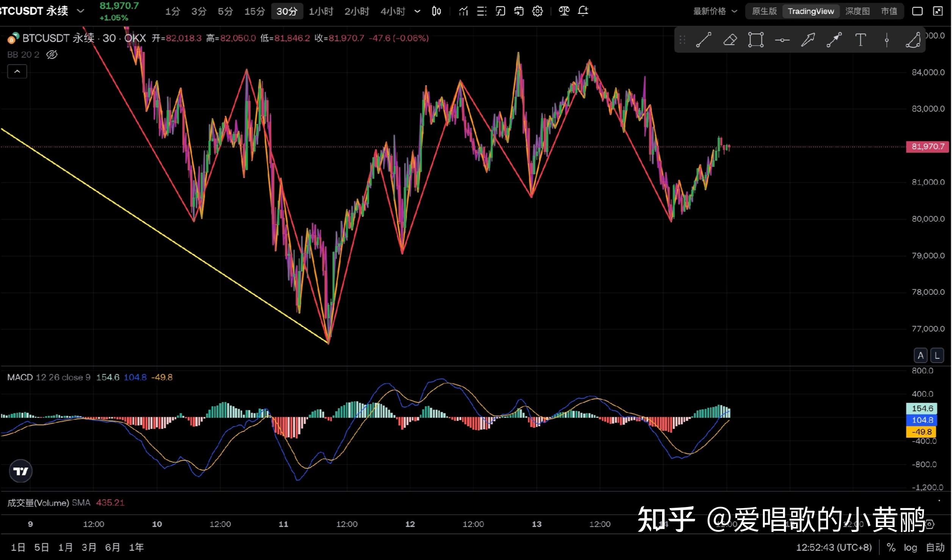
Task: Open the indicators function icon
Action: pos(501,11)
